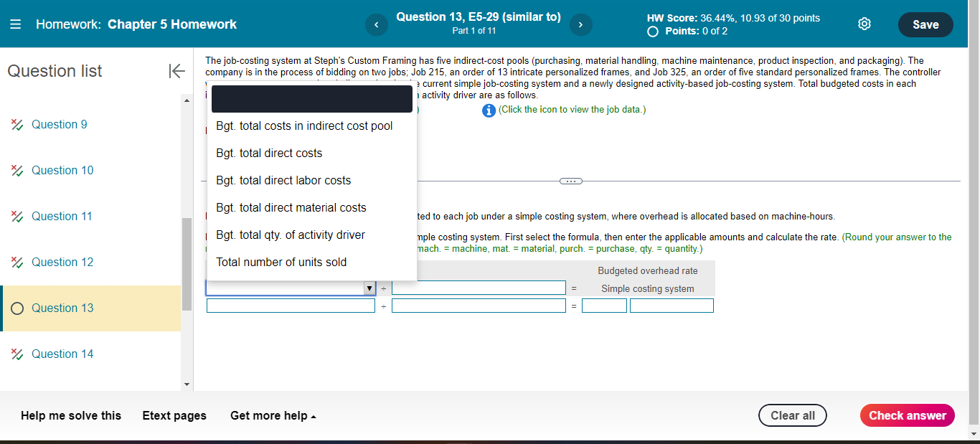Expand the ellipsis divider above the answer area
This screenshot has height=444, width=980.
pos(570,181)
